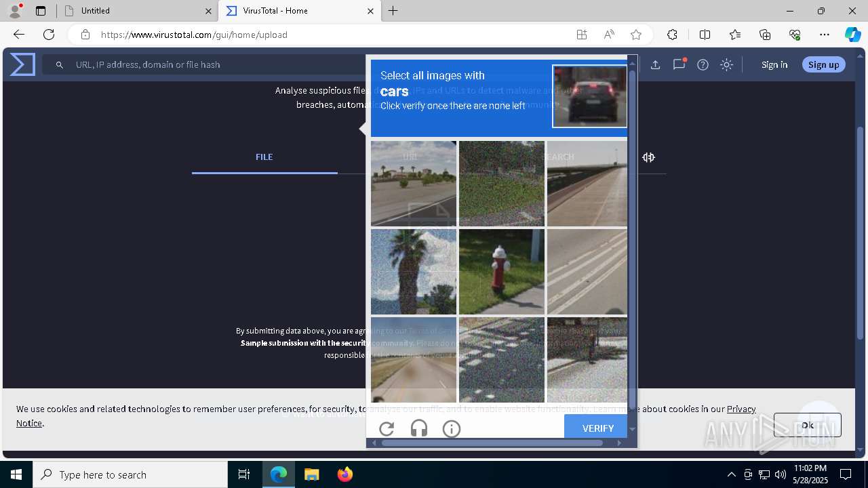
Task: Select captcha tile showing road lane markings
Action: [x=587, y=272]
